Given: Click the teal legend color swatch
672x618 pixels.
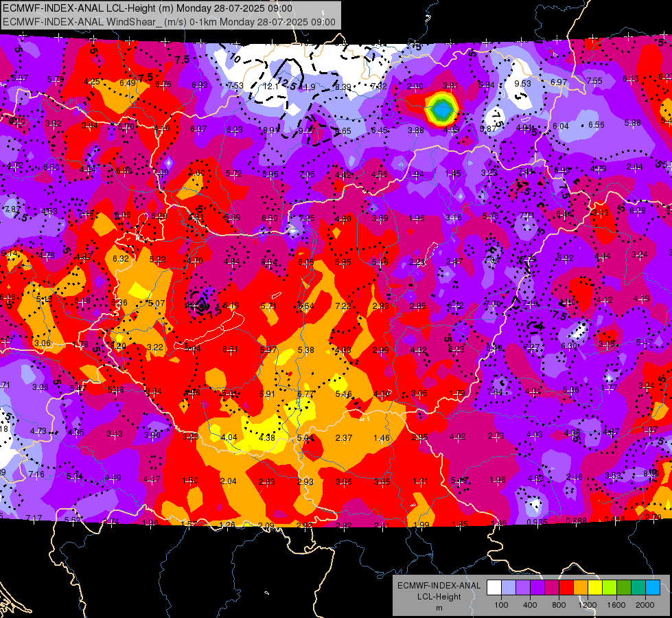Looking at the screenshot, I should (638, 588).
